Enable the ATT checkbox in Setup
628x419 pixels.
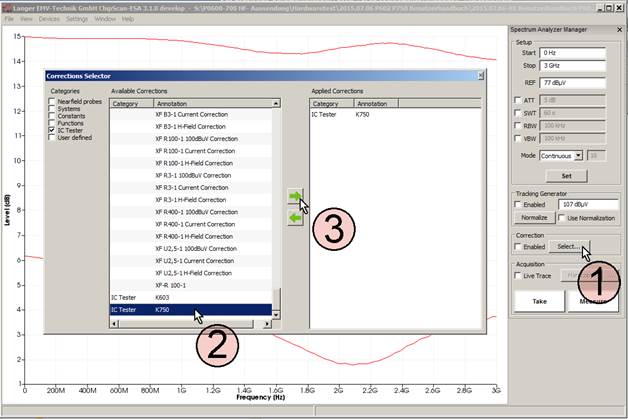point(516,100)
